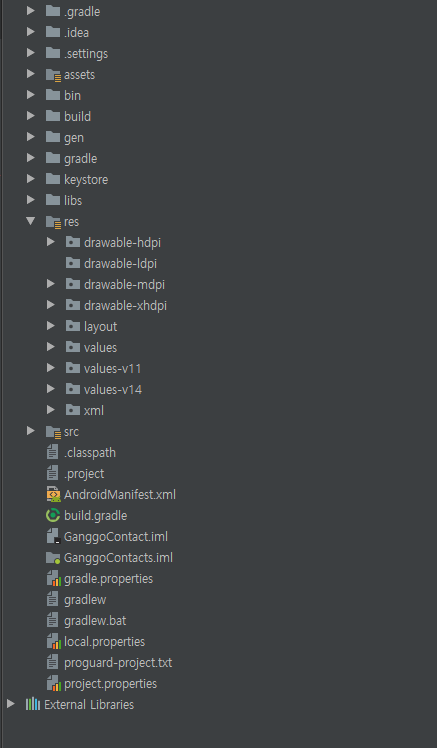The width and height of the screenshot is (437, 748).
Task: Click the GanggoContact.iml file icon
Action: [x=53, y=536]
